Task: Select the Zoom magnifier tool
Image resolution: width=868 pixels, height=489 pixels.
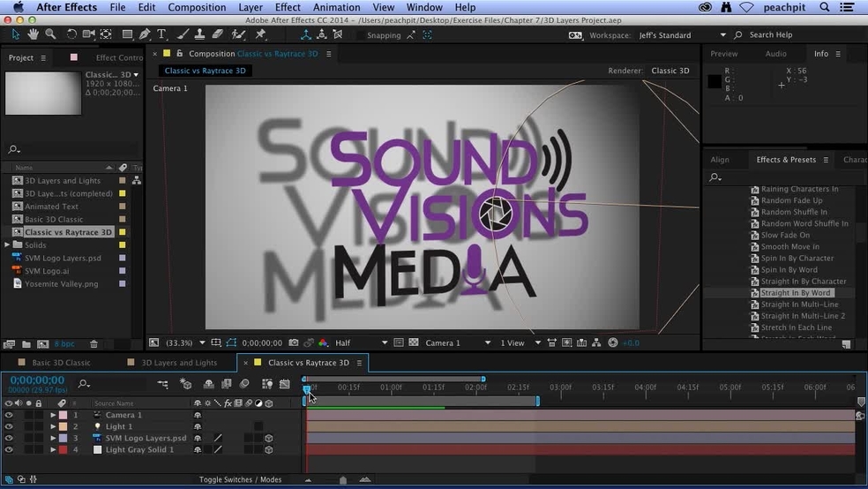Action: coord(50,34)
